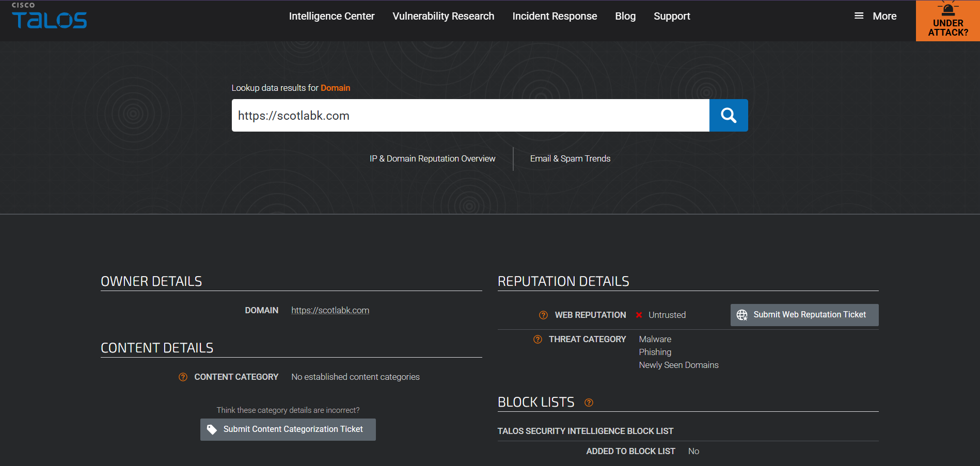Screen dimensions: 980x466
Task: Click the Phishing threat category
Action: point(655,352)
